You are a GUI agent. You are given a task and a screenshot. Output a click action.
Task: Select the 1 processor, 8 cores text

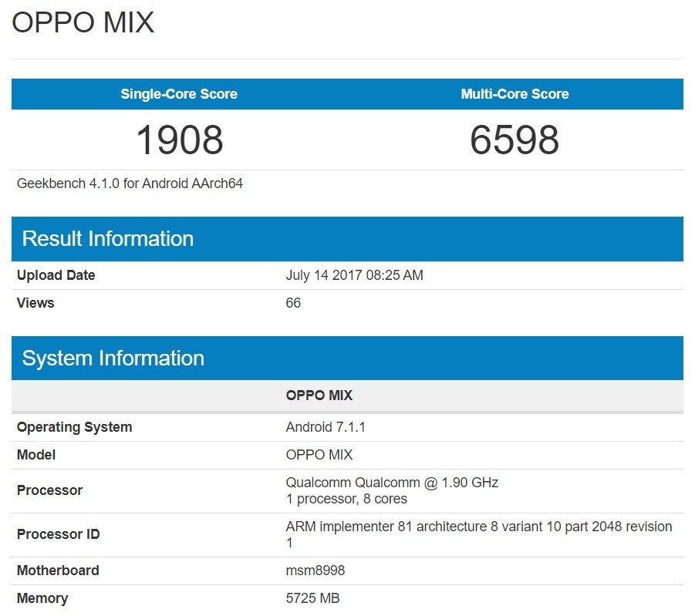click(346, 499)
